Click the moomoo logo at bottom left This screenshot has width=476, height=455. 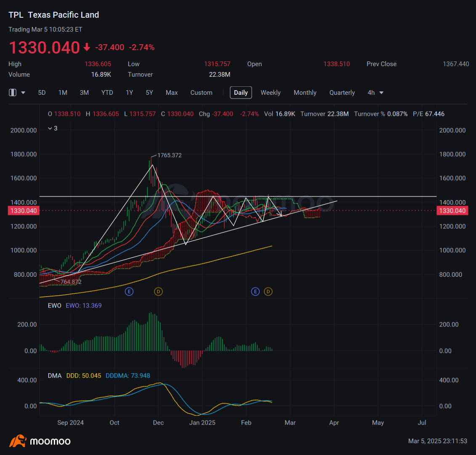(x=40, y=441)
